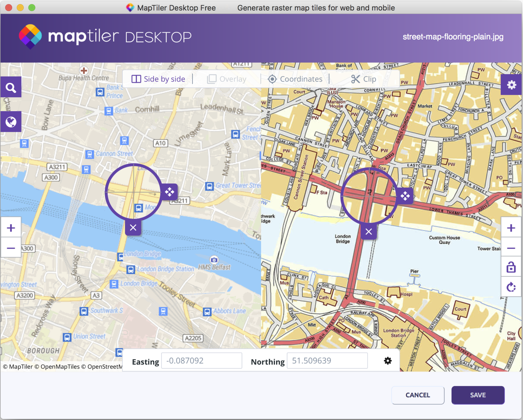This screenshot has height=420, width=523.
Task: Delete the left map control point
Action: (133, 228)
